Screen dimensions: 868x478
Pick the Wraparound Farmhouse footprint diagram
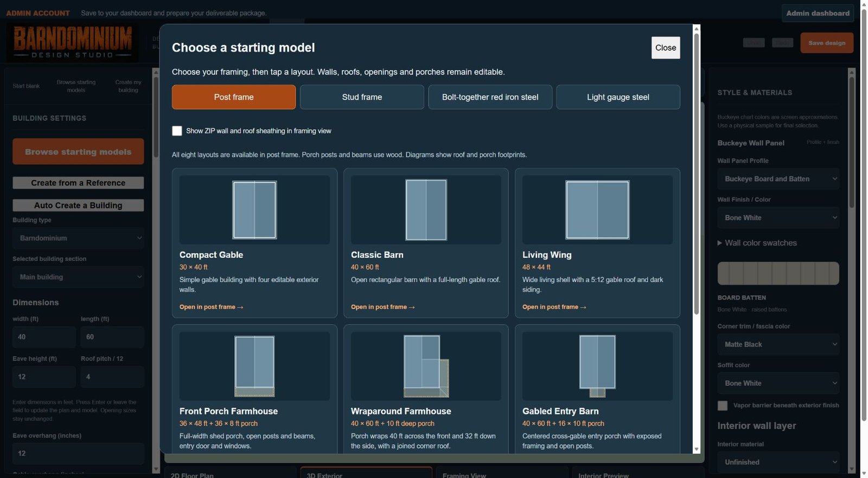click(x=426, y=366)
